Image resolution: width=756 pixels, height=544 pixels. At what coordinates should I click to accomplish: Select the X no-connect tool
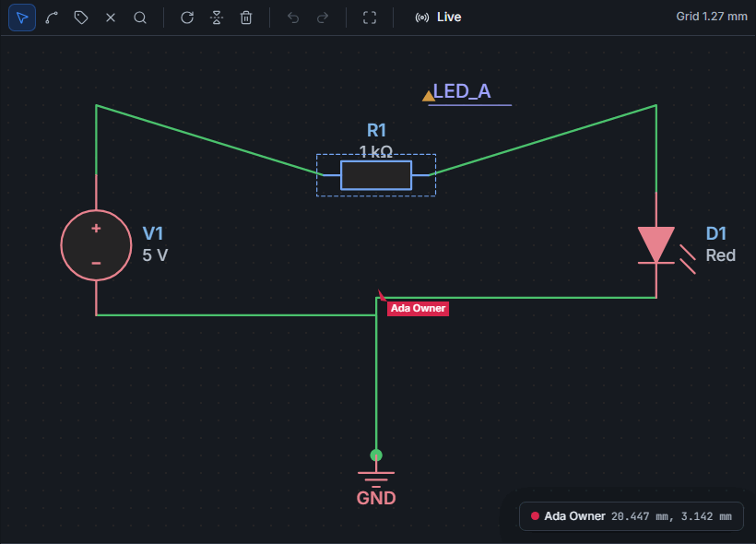point(111,18)
